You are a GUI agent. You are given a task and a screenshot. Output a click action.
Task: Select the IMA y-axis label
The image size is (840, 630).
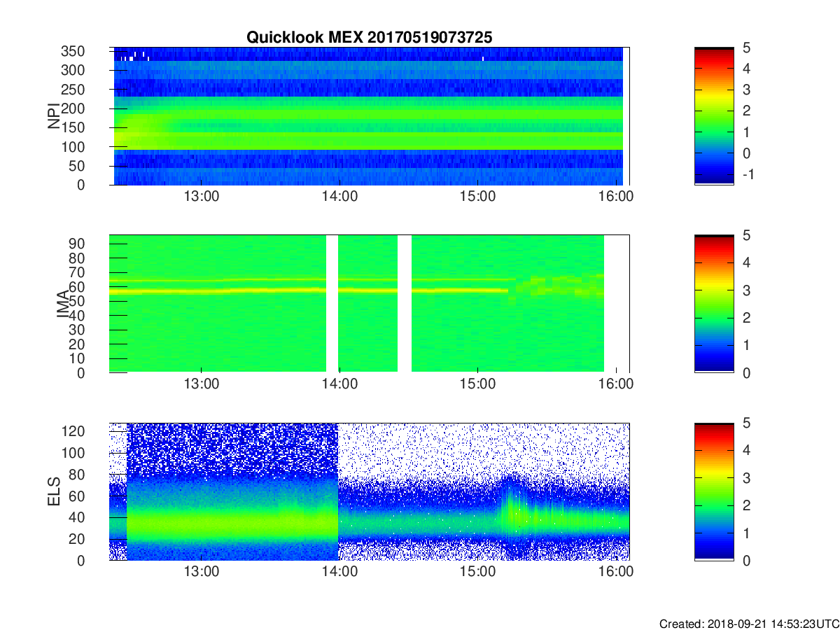click(62, 304)
